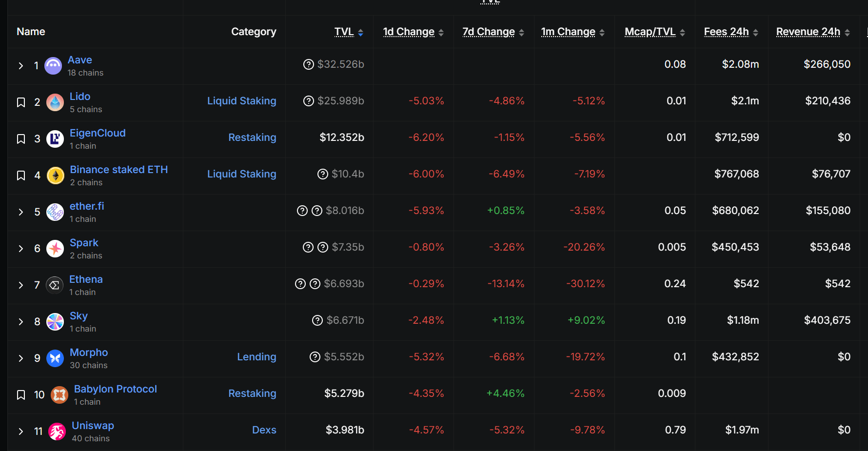The image size is (868, 451).
Task: Expand the Morpho row
Action: (x=21, y=358)
